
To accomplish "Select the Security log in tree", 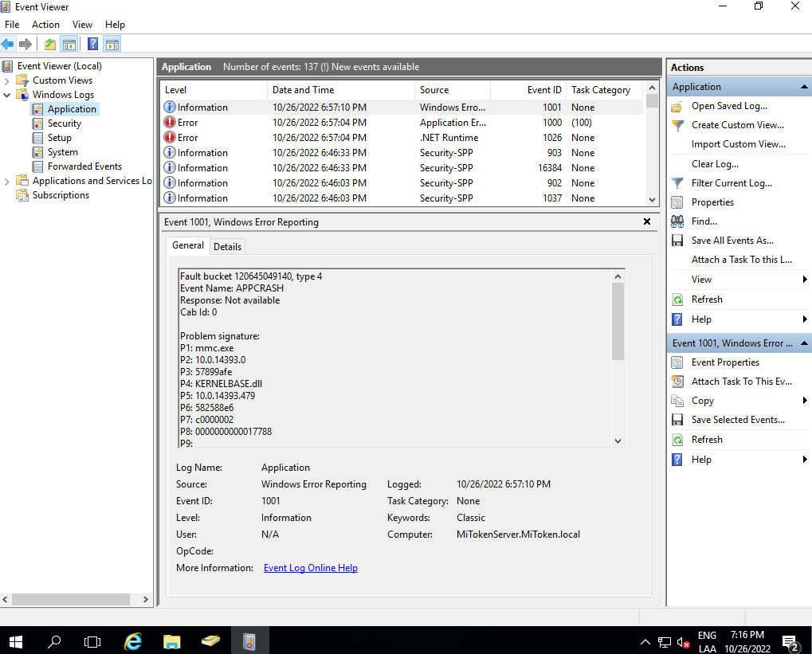I will click(65, 123).
